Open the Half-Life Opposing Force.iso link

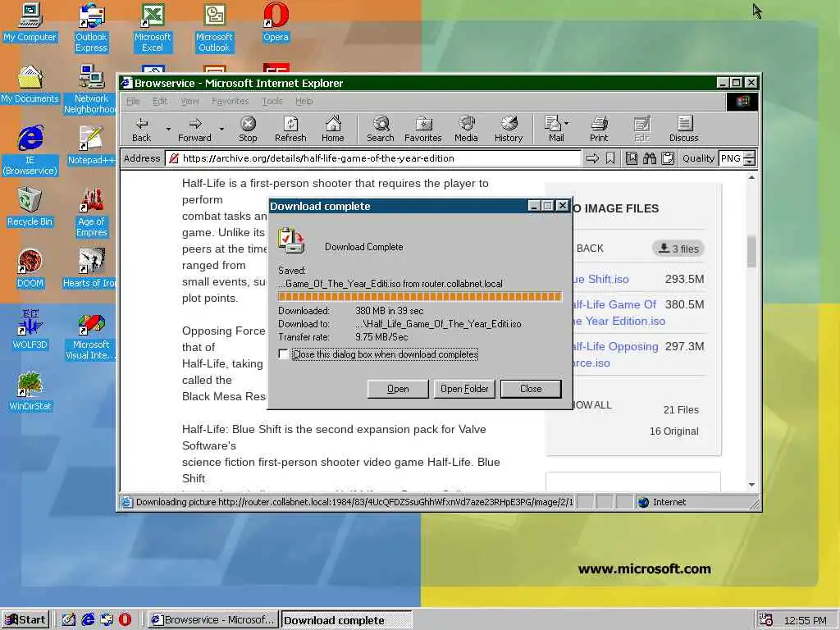(x=615, y=354)
